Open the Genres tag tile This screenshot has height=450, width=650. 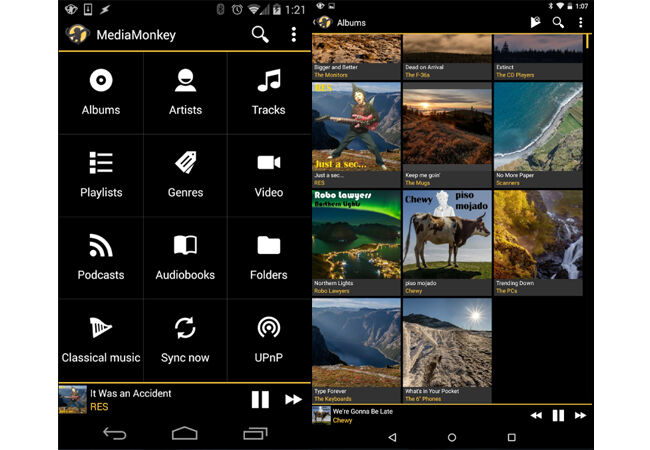pyautogui.click(x=185, y=175)
